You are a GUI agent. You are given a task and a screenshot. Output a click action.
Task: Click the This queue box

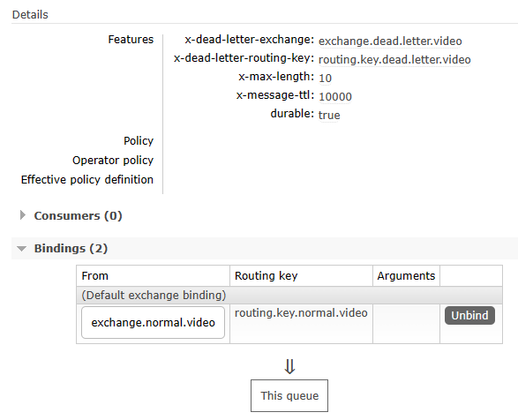pyautogui.click(x=289, y=395)
